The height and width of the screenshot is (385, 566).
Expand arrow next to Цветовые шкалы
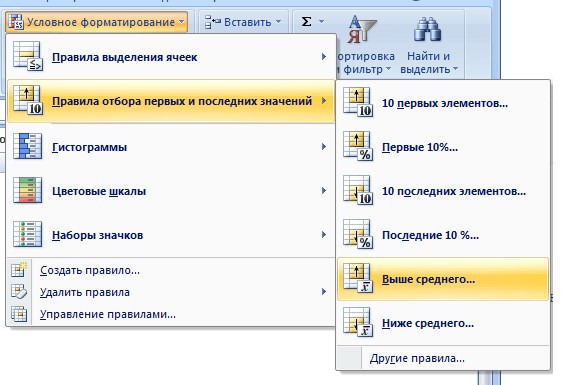coord(324,191)
